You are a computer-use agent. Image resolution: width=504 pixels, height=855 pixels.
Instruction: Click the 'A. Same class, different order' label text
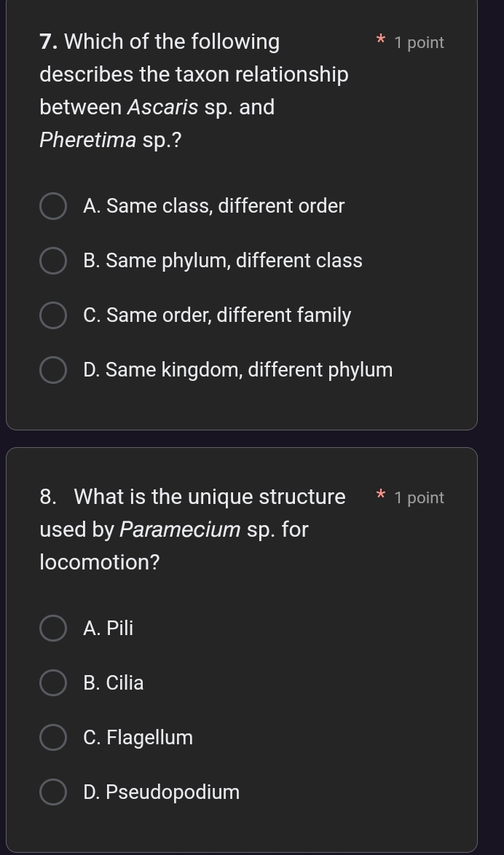(x=214, y=206)
